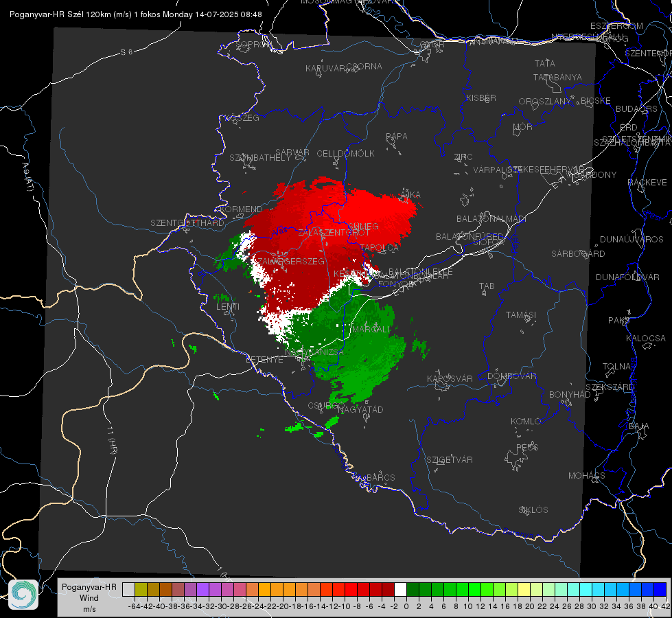Click the A 9 (AT) road label
This screenshot has width=672, height=618.
pos(27,176)
